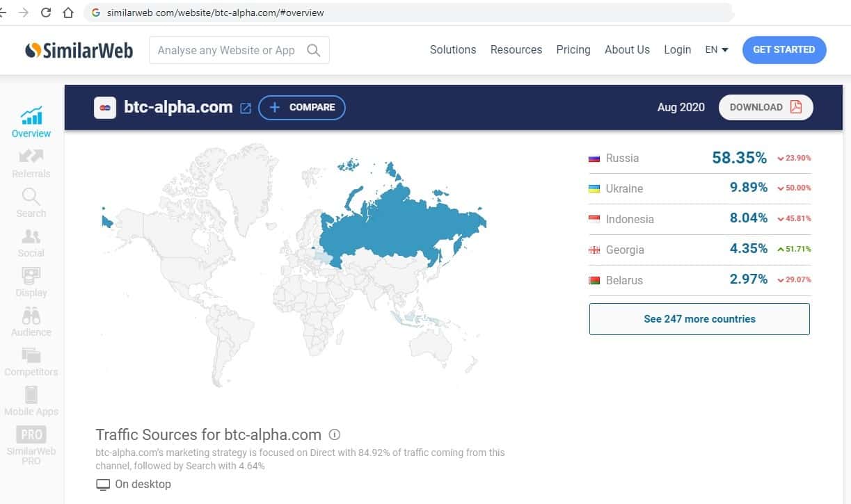Image resolution: width=851 pixels, height=504 pixels.
Task: Select the Mobile Apps sidebar icon
Action: point(31,395)
